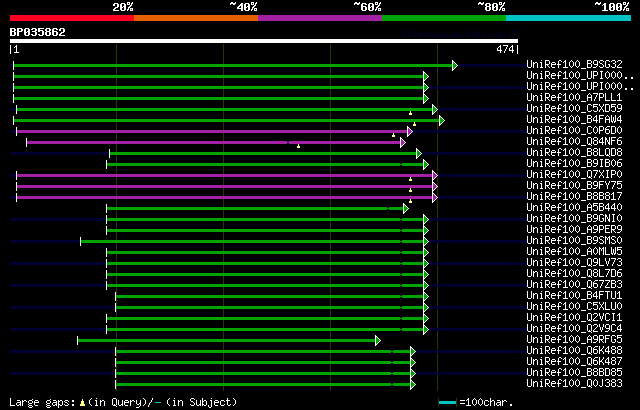Pick the UniRef100_Q6K488 subject name
This screenshot has width=640, height=410.
tap(574, 351)
